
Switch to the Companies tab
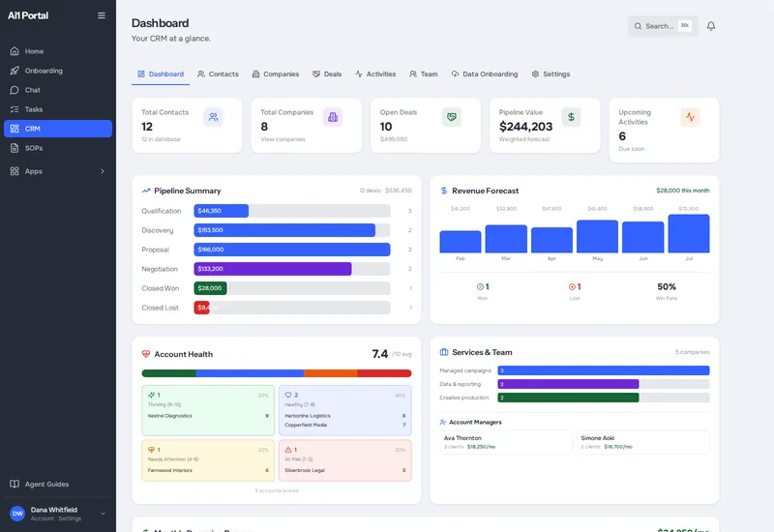pyautogui.click(x=276, y=74)
